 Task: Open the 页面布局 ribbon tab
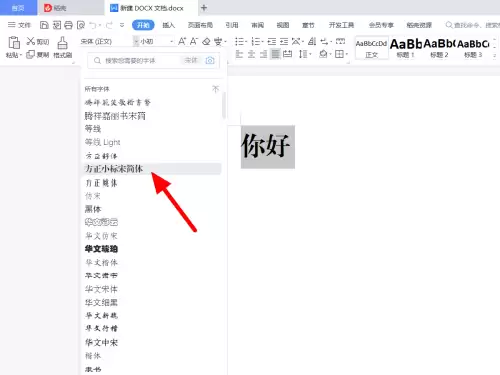pyautogui.click(x=200, y=25)
